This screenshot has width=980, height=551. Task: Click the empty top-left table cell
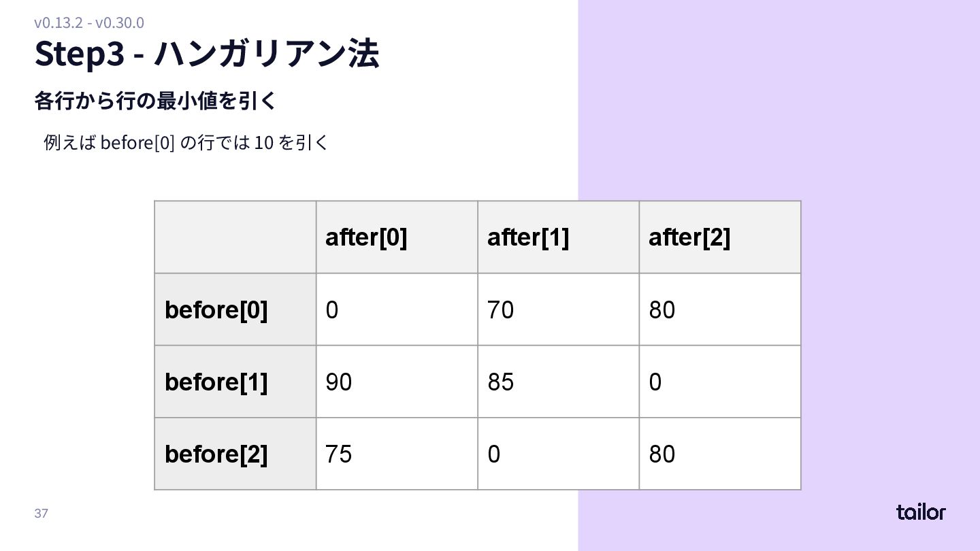[235, 237]
